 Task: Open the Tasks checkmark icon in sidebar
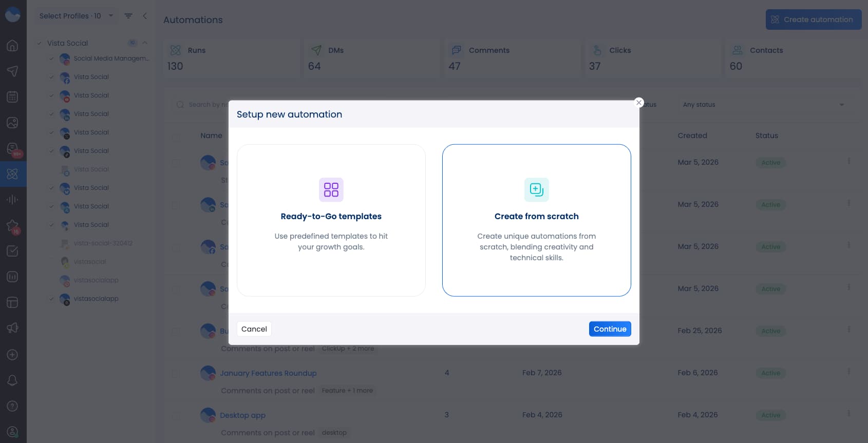[x=12, y=251]
